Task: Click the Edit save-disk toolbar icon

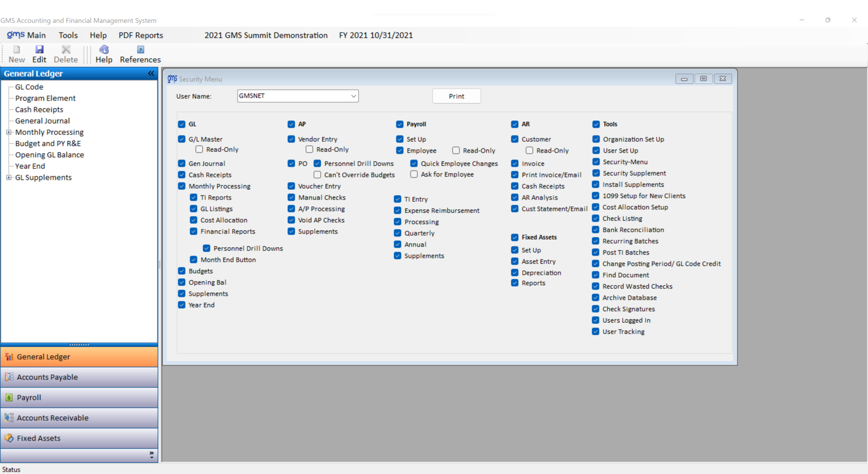Action: [39, 50]
